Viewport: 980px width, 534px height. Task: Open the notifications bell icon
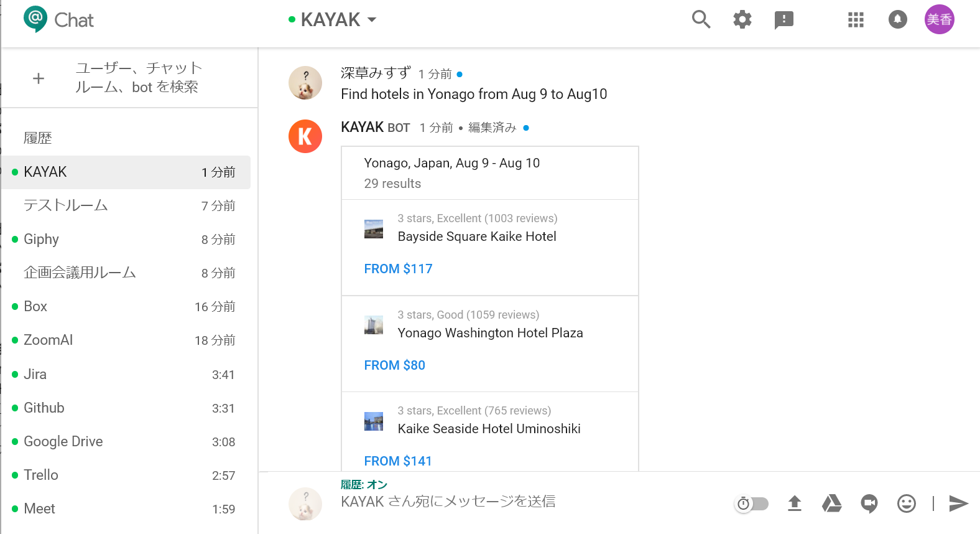tap(897, 20)
